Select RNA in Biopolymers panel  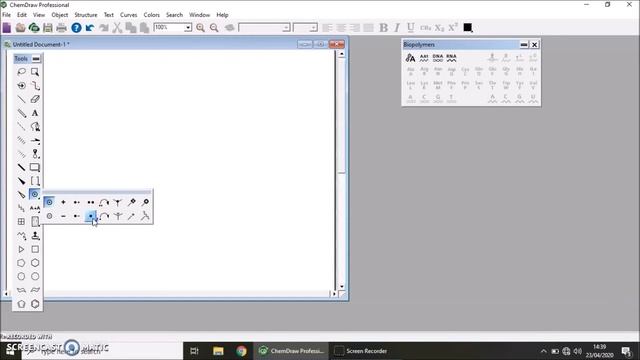click(x=451, y=58)
